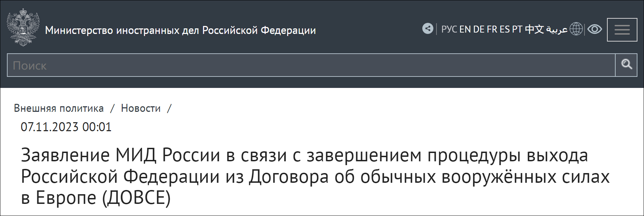This screenshot has width=644, height=216.
Task: Expand the hamburger menu
Action: [x=622, y=30]
